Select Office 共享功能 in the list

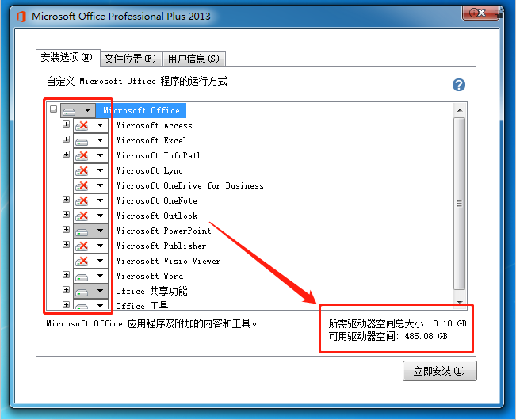[151, 291]
